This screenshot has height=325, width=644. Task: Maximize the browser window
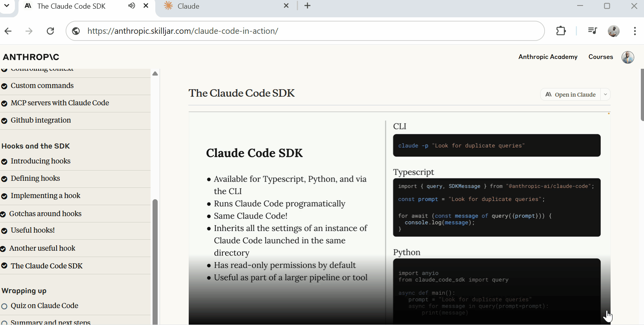[x=607, y=6]
